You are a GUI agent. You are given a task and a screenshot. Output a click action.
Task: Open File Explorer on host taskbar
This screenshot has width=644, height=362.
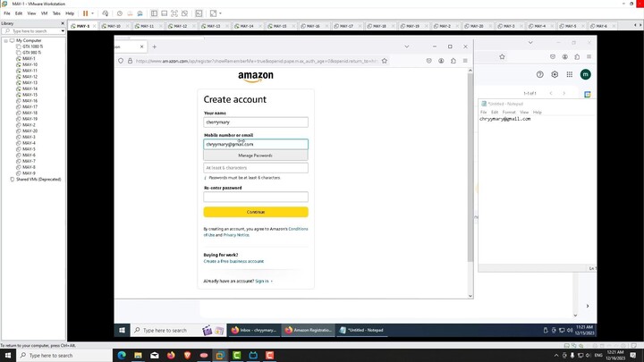(138, 356)
